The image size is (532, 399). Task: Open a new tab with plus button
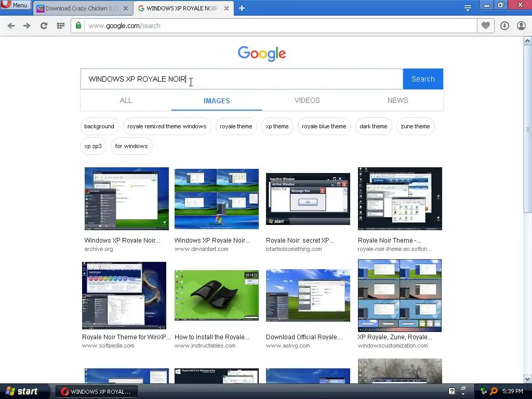point(242,8)
